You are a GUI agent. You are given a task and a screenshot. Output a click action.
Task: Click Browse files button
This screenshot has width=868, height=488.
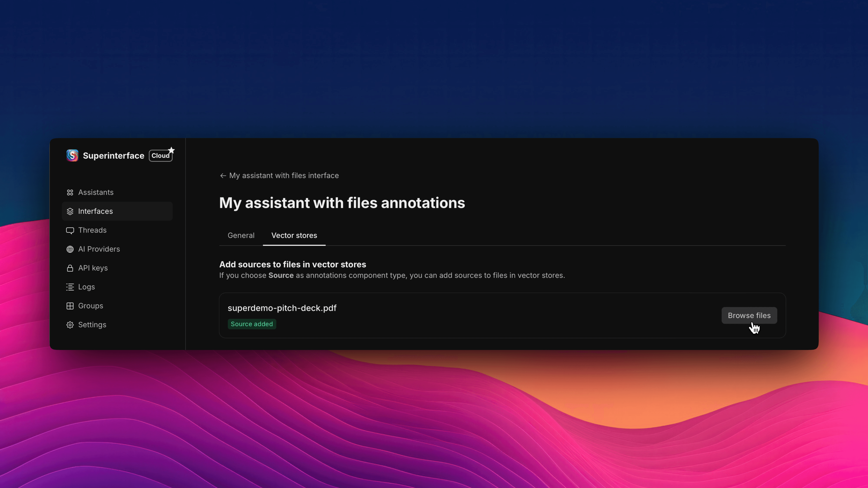[x=749, y=315]
